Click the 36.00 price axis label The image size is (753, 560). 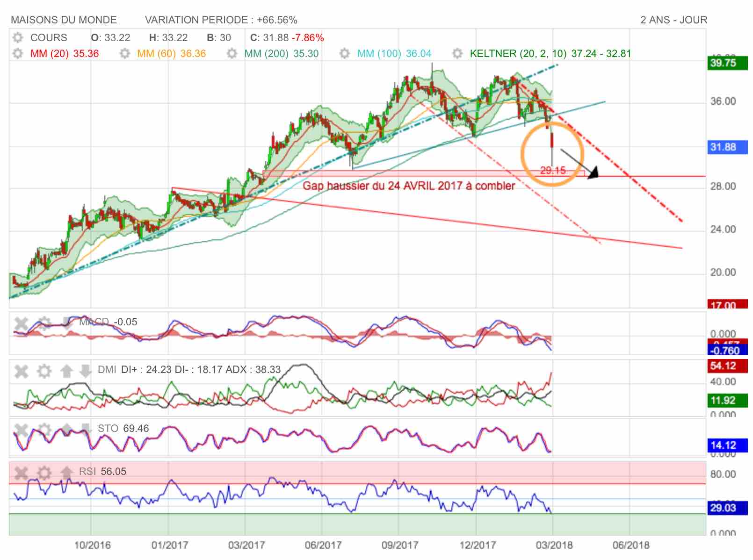pyautogui.click(x=723, y=101)
